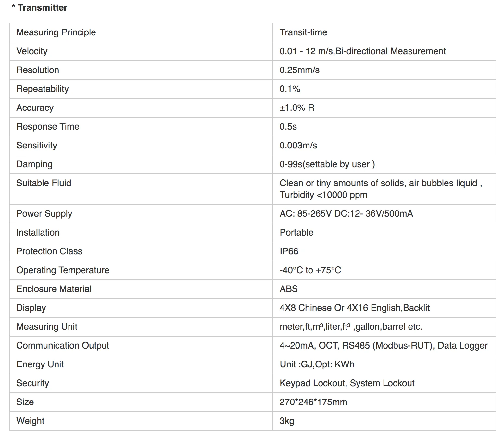Select the Repeatability 0.1% value
The image size is (504, 434).
(290, 89)
